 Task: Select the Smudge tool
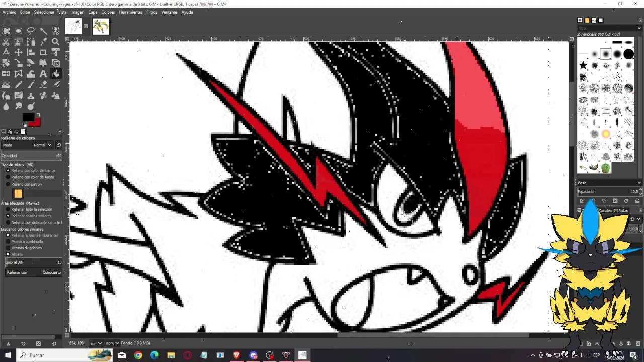[19, 106]
